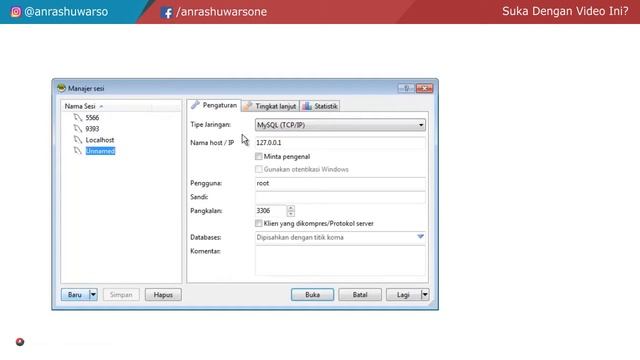Open the Tipe Jaringan dropdown

[x=340, y=125]
